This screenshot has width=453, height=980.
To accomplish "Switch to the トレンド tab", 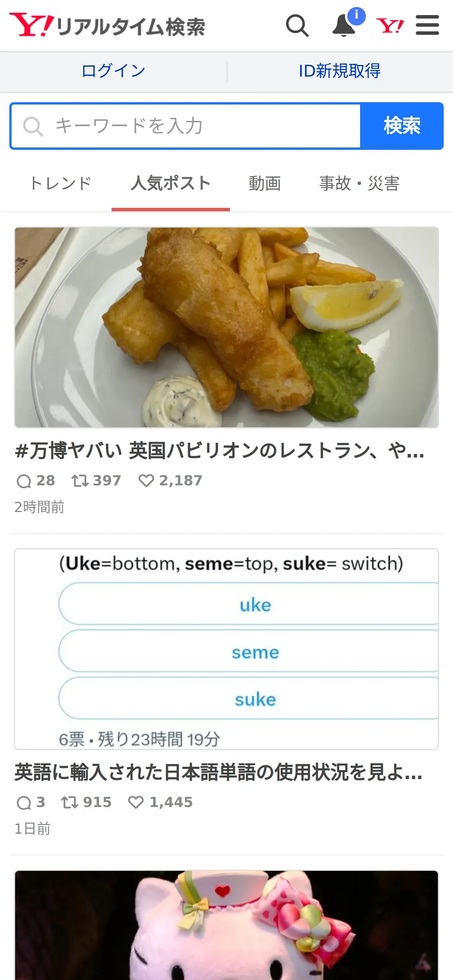I will 61,183.
